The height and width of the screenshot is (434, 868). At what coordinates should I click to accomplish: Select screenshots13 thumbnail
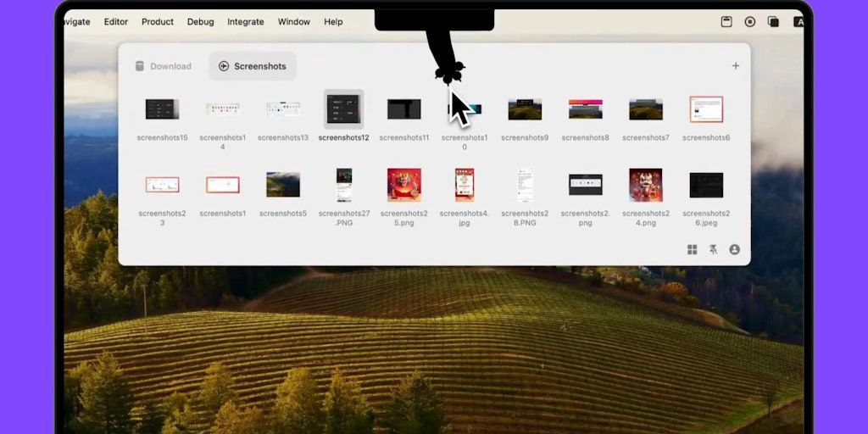(283, 108)
